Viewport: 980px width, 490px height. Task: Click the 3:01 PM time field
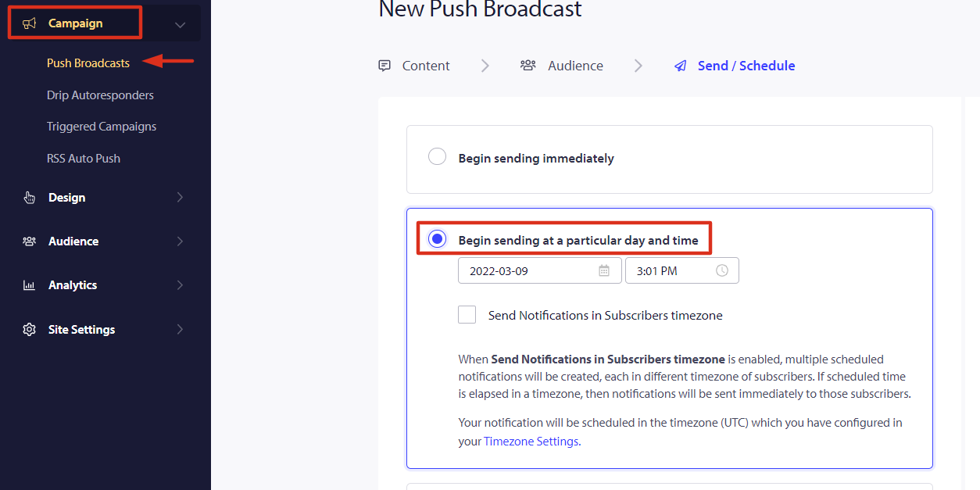[x=682, y=270]
